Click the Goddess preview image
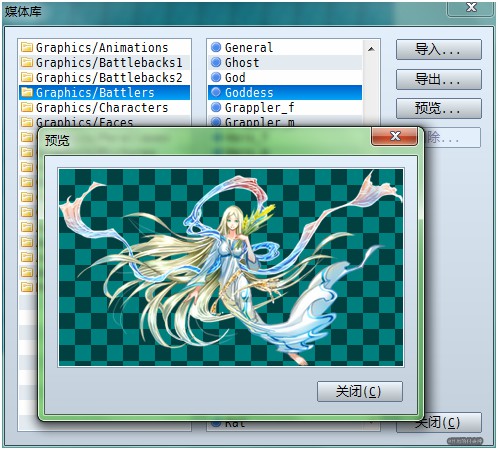 pos(231,267)
